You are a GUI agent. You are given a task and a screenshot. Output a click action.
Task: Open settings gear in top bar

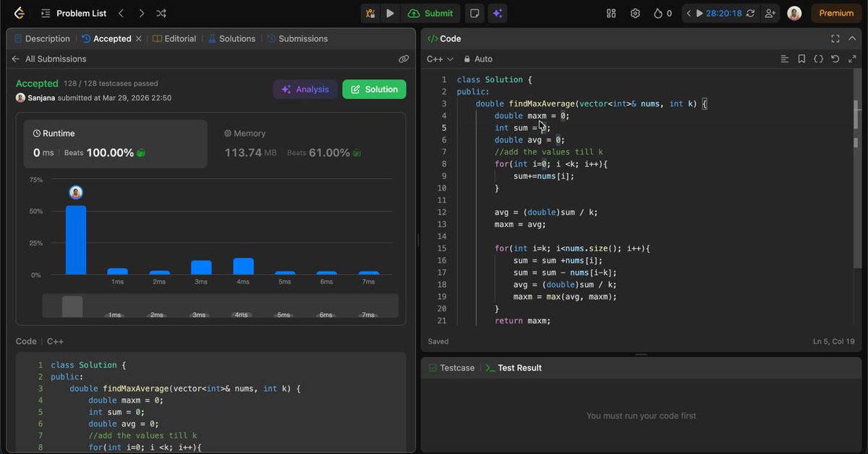pos(635,13)
